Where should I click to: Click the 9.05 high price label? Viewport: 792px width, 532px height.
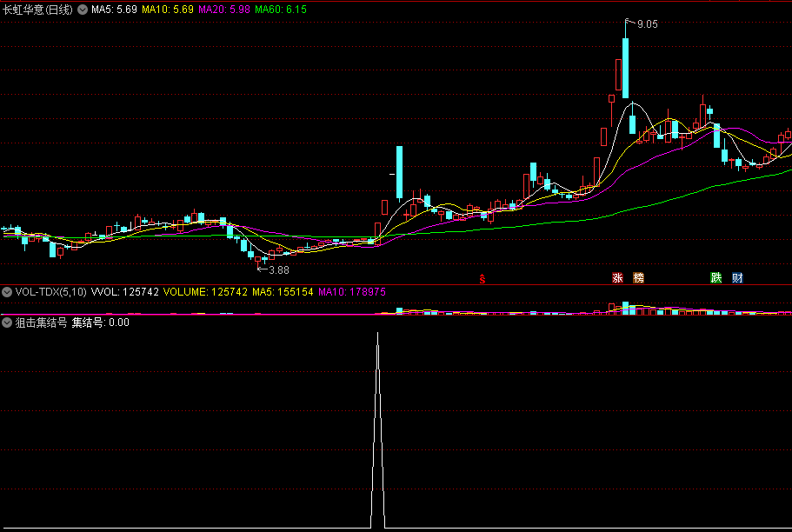647,24
